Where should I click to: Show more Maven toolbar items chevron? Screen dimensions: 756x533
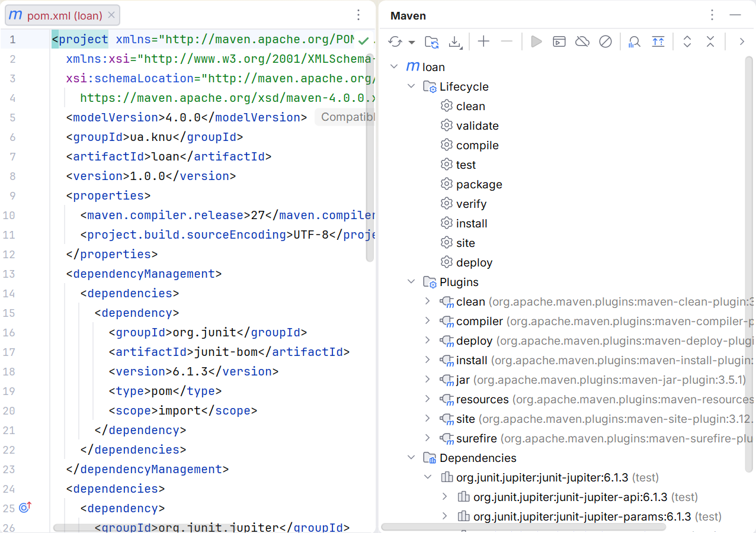coord(741,41)
